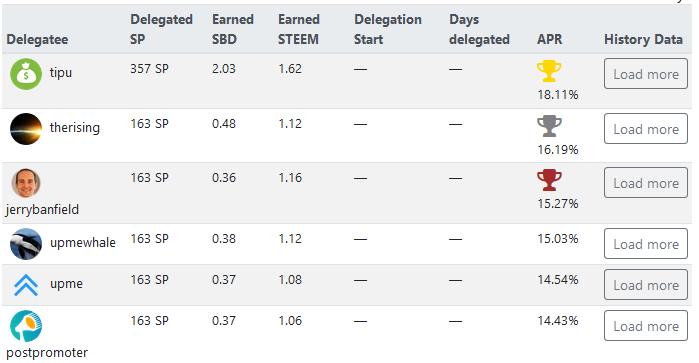The image size is (699, 363).
Task: Click the red trophy for jerrybanfield
Action: [549, 180]
